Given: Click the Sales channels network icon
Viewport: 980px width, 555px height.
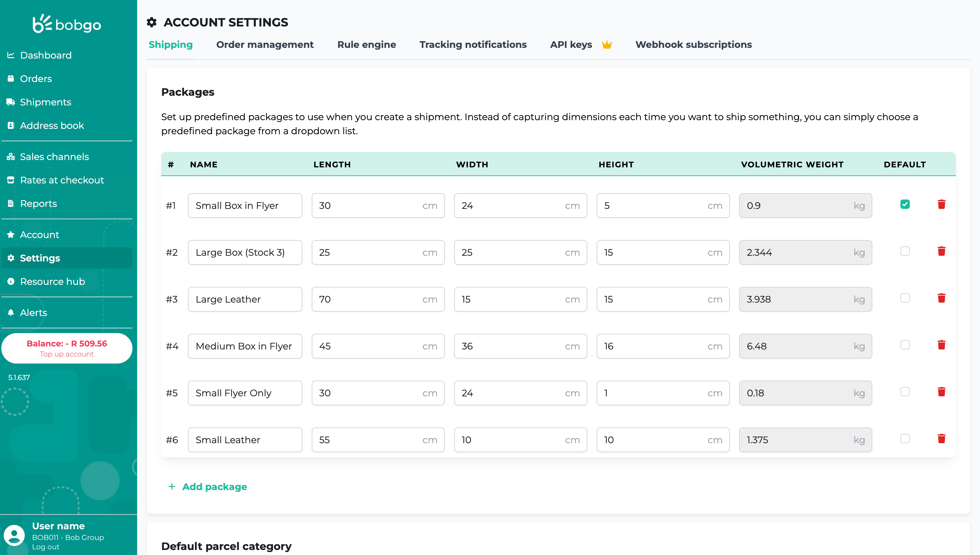Looking at the screenshot, I should [11, 157].
